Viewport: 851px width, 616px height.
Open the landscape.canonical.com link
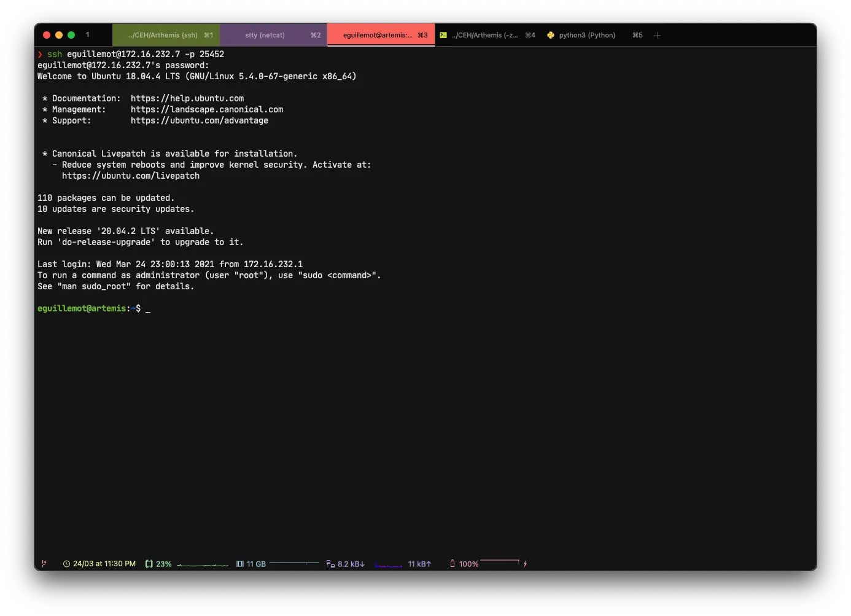(207, 109)
